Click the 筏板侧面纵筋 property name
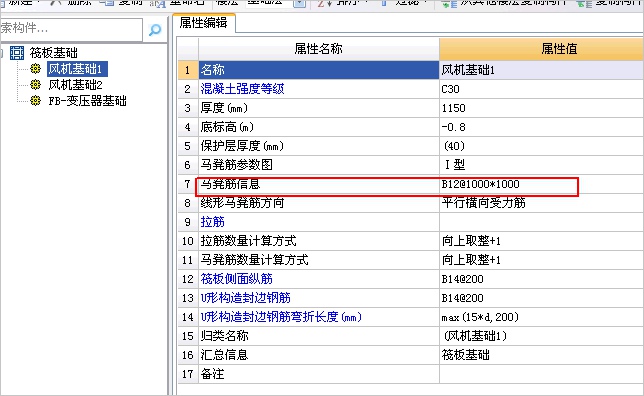 tap(237, 279)
